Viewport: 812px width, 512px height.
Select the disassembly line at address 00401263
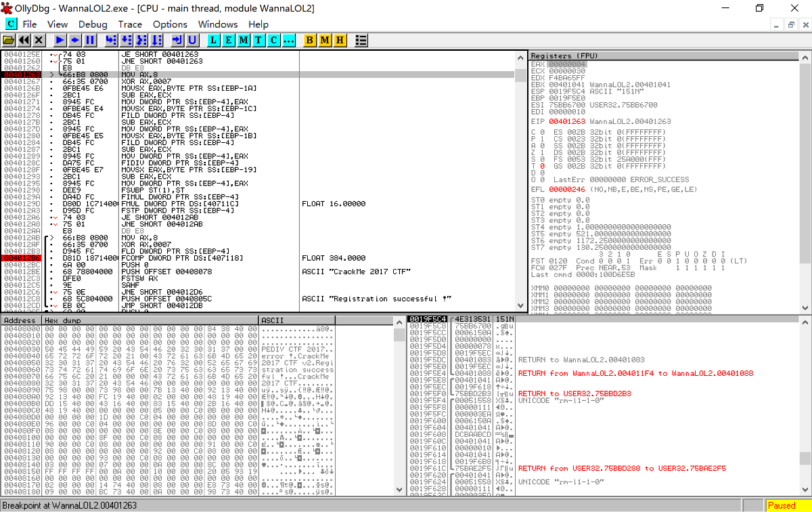pyautogui.click(x=257, y=74)
